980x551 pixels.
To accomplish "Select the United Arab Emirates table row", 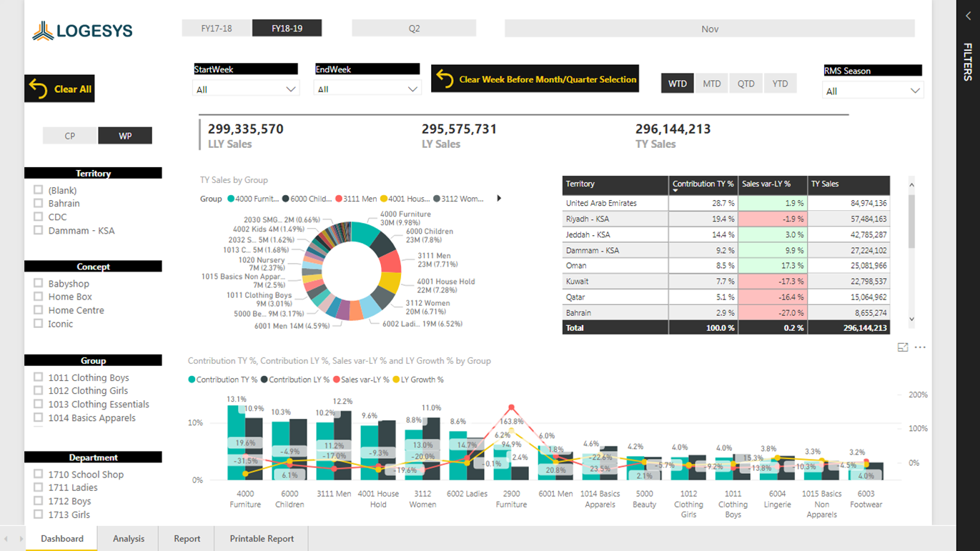I will [x=726, y=203].
